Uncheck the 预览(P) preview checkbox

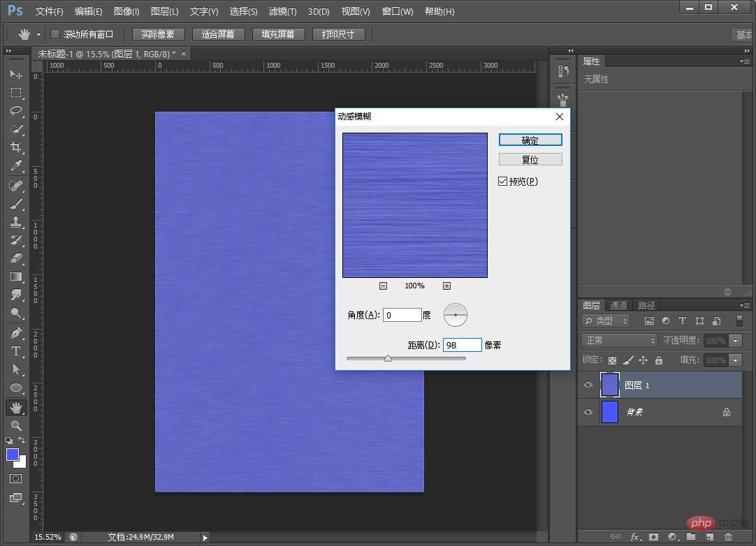pyautogui.click(x=502, y=182)
